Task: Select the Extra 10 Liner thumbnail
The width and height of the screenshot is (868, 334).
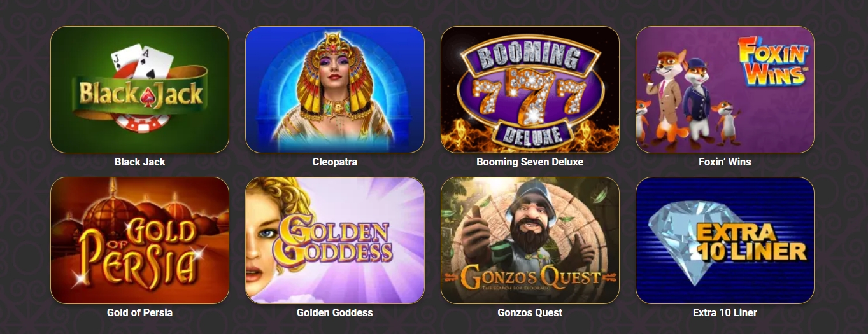Action: point(725,240)
